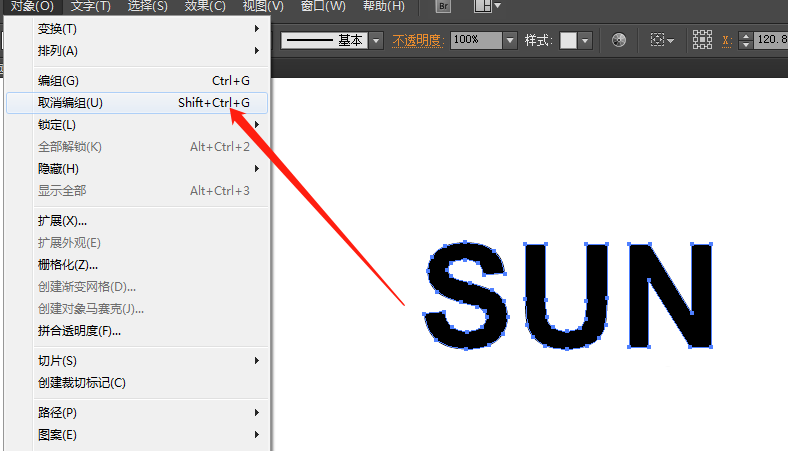Click the X coordinate label link

[725, 41]
